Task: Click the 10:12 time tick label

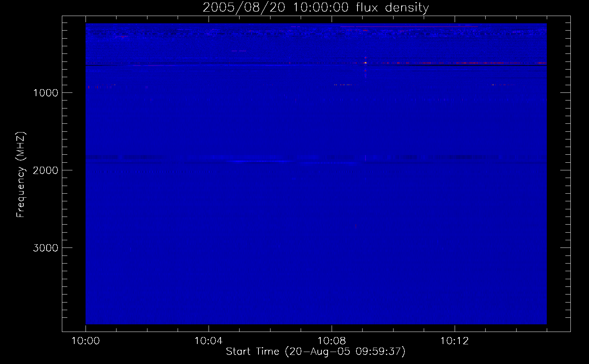Action: [x=454, y=341]
